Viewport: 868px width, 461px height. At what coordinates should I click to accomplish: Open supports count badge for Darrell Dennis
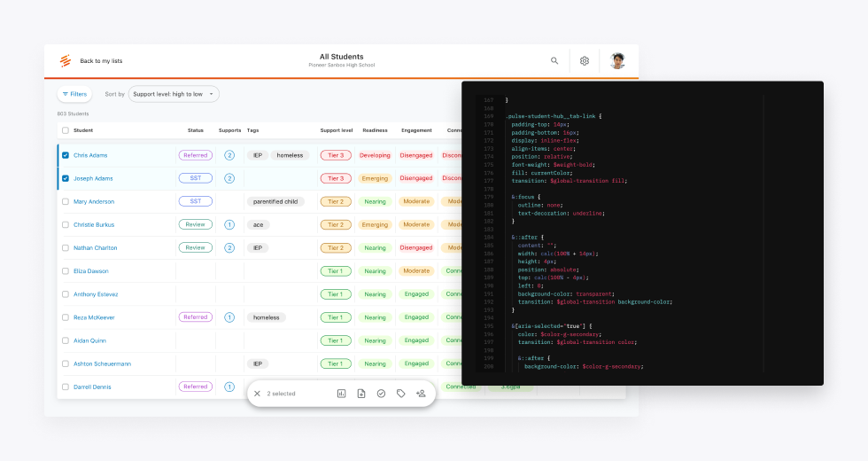point(229,387)
